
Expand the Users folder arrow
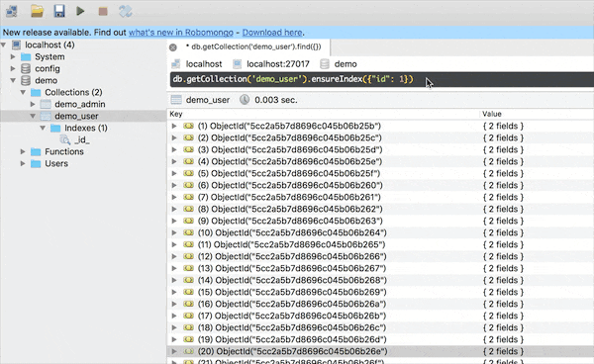[23, 163]
